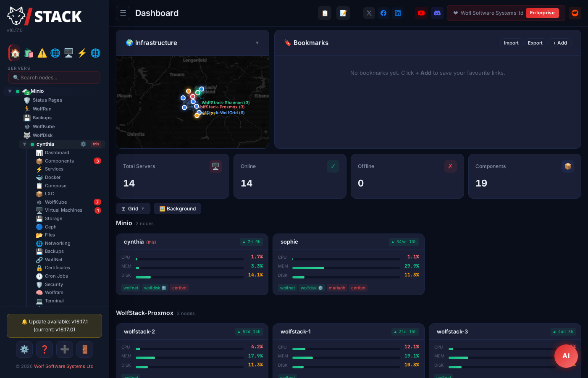The image size is (588, 378).
Task: Open Certificates under cynthia
Action: [57, 268]
